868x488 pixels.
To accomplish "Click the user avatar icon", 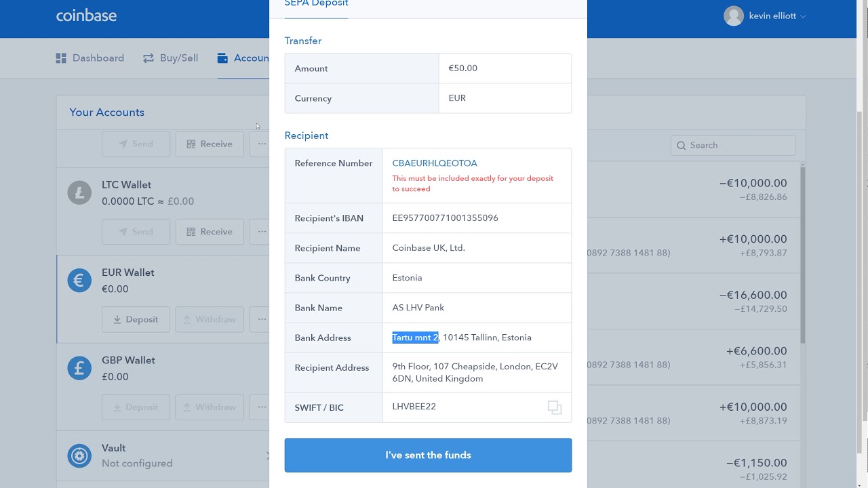I will [x=734, y=16].
